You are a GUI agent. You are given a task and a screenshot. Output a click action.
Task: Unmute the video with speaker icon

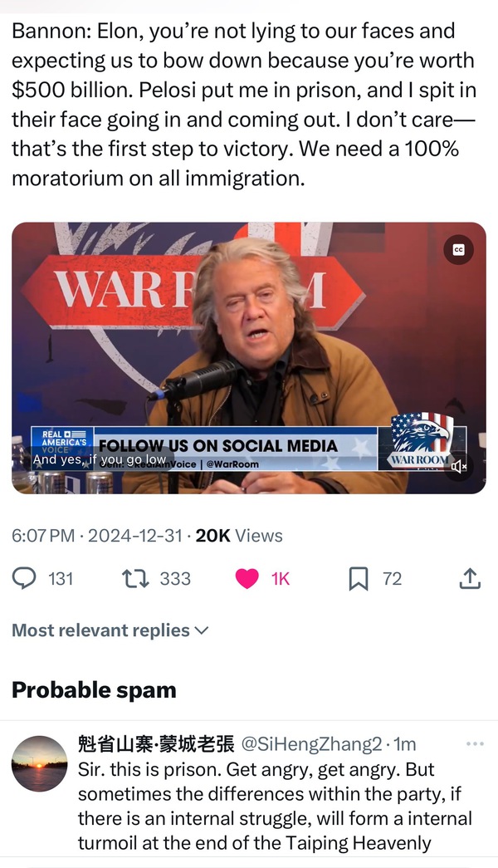(x=459, y=467)
